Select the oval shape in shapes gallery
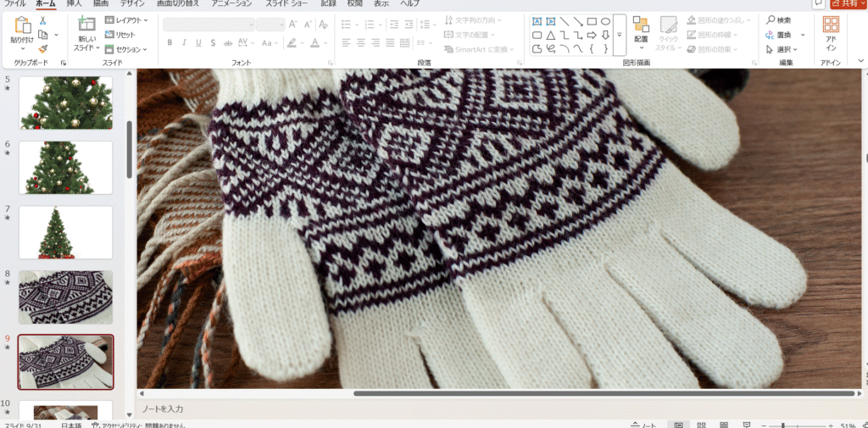 [x=605, y=21]
